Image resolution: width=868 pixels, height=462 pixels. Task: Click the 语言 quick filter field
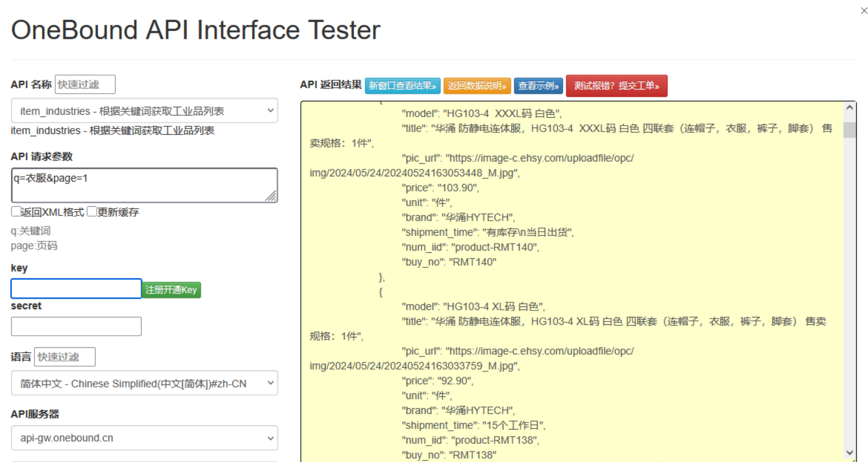(x=65, y=357)
